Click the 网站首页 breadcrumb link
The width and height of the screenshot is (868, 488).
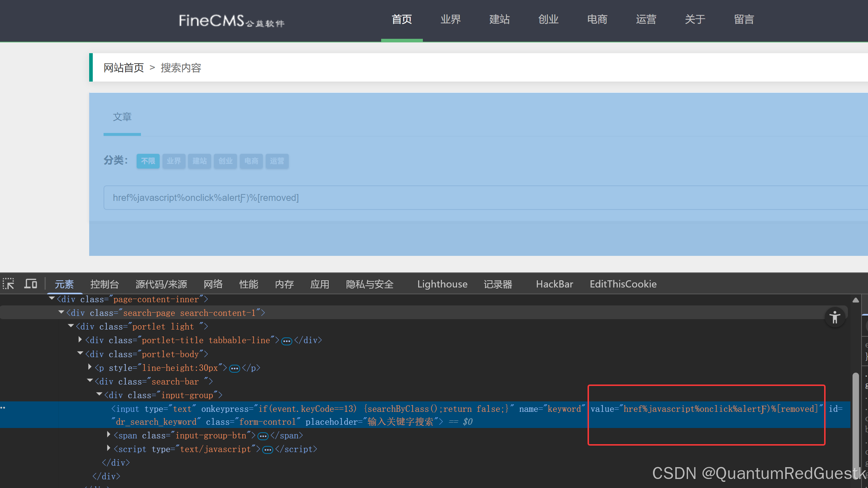coord(124,68)
